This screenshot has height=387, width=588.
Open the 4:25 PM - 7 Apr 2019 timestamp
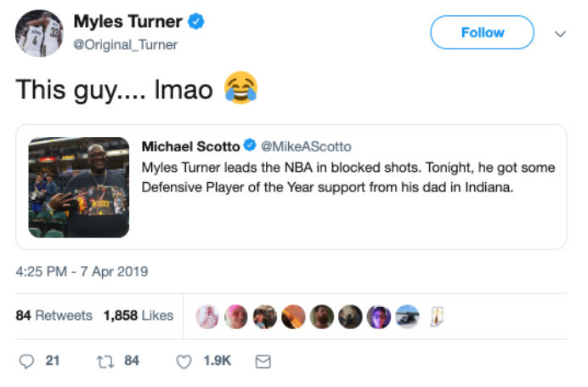tap(82, 272)
